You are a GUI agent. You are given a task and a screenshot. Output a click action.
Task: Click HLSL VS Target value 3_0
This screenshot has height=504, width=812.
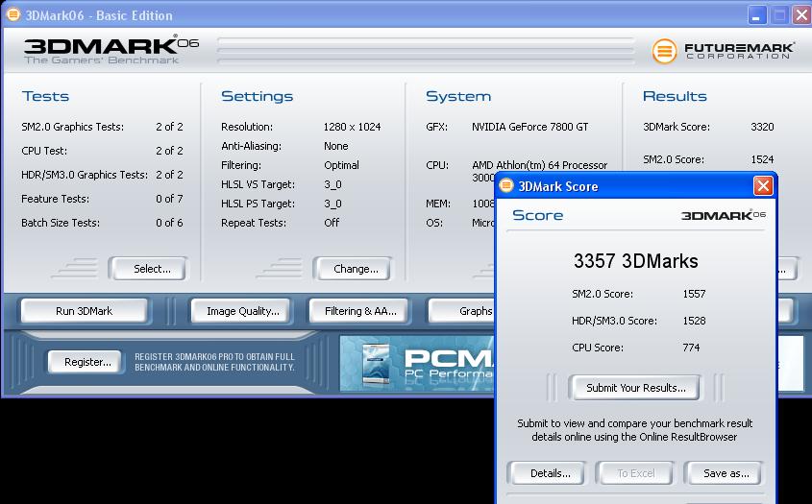point(332,184)
